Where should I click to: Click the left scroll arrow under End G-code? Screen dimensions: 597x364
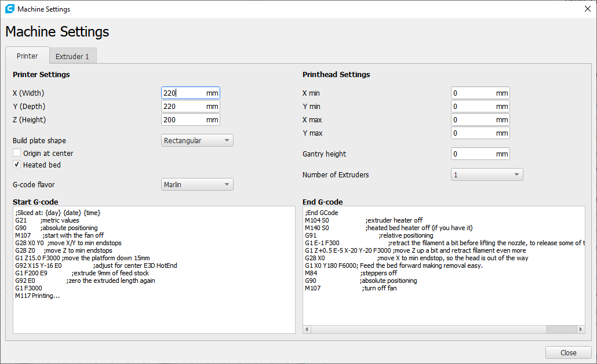point(305,330)
